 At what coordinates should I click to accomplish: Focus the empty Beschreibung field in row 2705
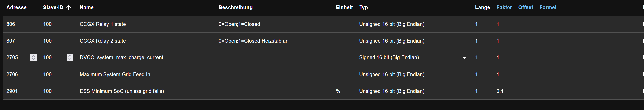tap(274, 58)
